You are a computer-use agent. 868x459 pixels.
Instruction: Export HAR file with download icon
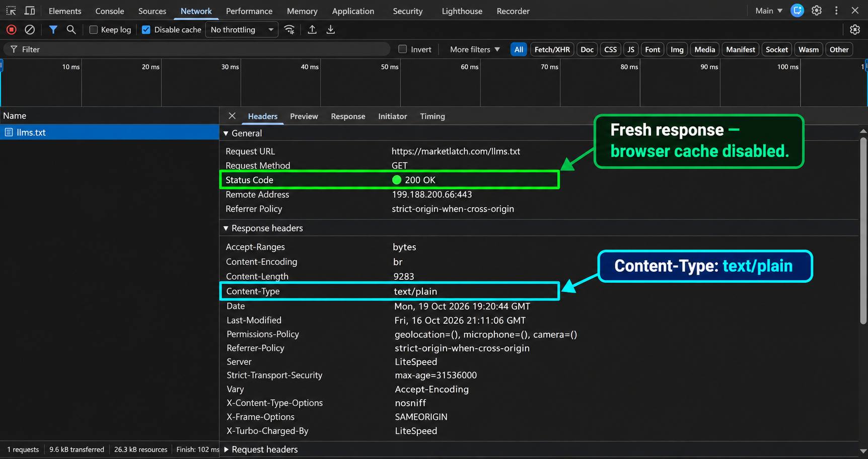tap(330, 30)
